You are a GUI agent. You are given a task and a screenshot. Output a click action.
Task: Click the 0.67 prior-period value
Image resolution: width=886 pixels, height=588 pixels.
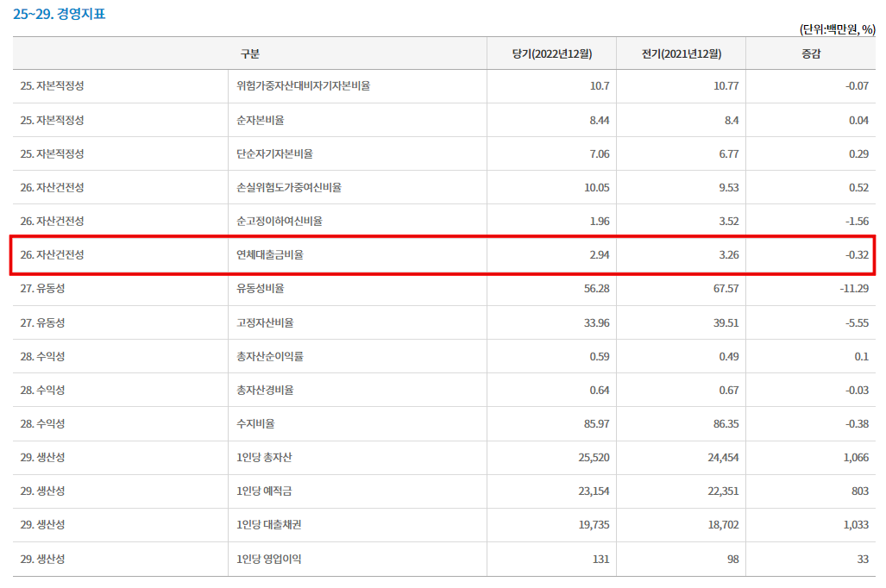[x=729, y=390]
